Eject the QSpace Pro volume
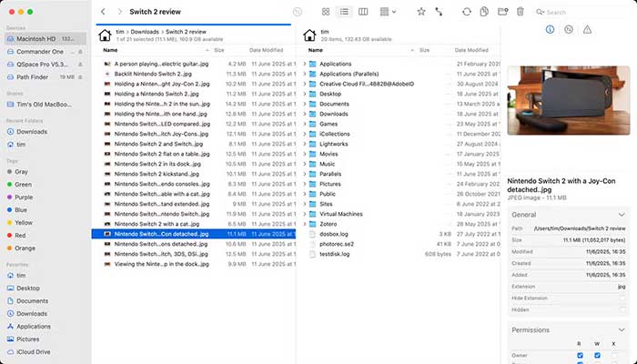The width and height of the screenshot is (637, 364). tap(80, 65)
